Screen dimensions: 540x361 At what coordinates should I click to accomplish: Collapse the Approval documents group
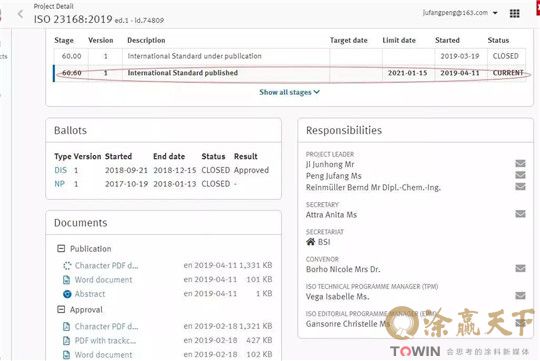click(x=61, y=309)
